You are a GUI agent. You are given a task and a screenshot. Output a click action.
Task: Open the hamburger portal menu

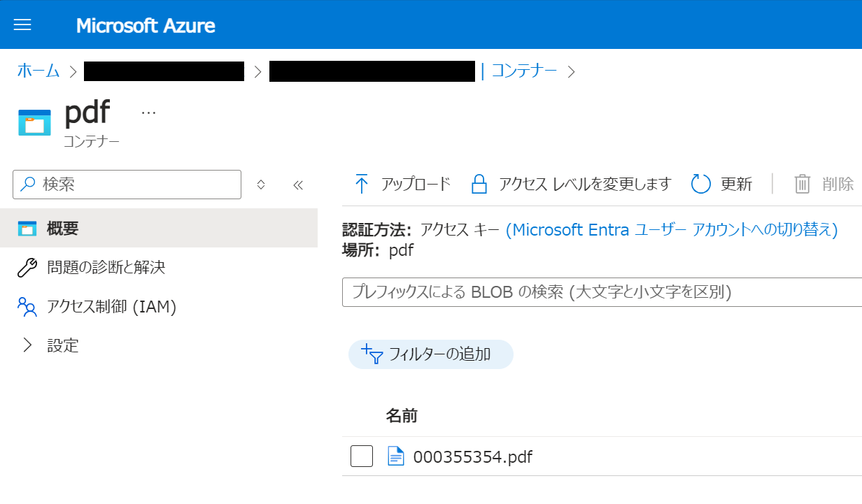(22, 25)
